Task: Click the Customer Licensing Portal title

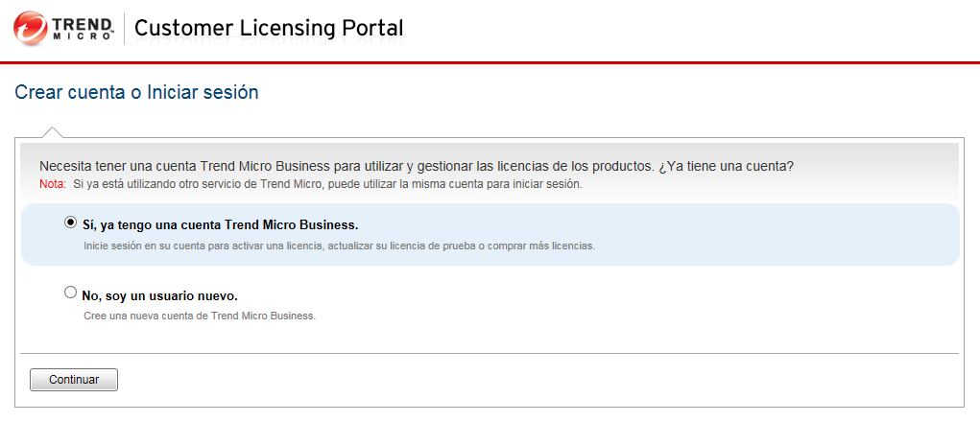Action: click(269, 29)
